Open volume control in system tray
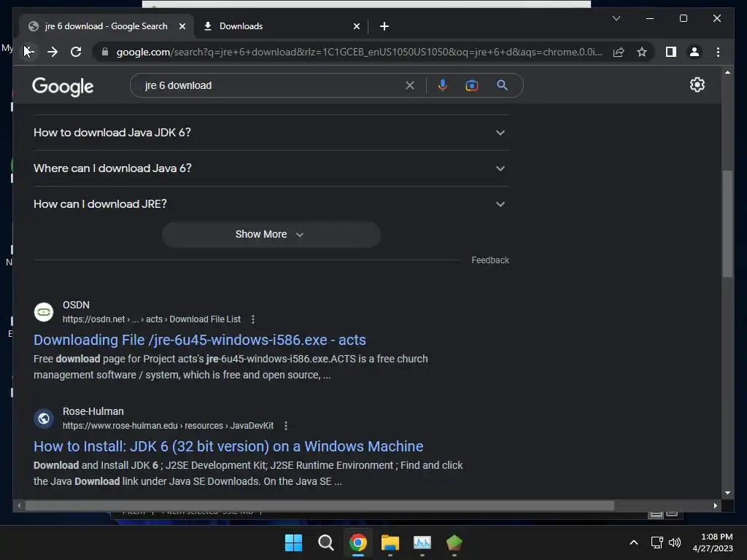The image size is (747, 560). [x=675, y=542]
